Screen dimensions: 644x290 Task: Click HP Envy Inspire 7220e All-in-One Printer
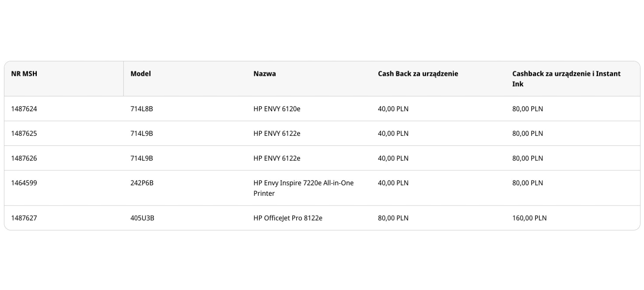click(x=303, y=188)
